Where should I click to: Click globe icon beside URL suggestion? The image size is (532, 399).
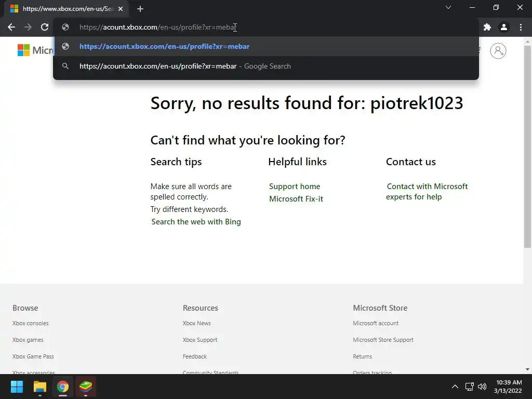(x=65, y=46)
